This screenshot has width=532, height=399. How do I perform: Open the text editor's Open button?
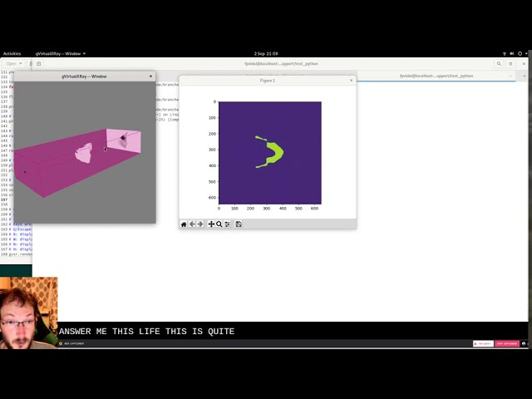(x=11, y=64)
